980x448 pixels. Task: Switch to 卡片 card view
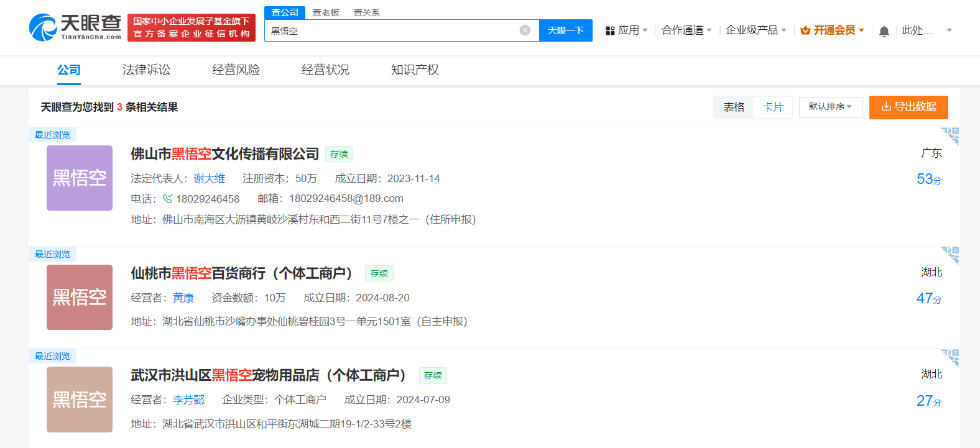[772, 107]
